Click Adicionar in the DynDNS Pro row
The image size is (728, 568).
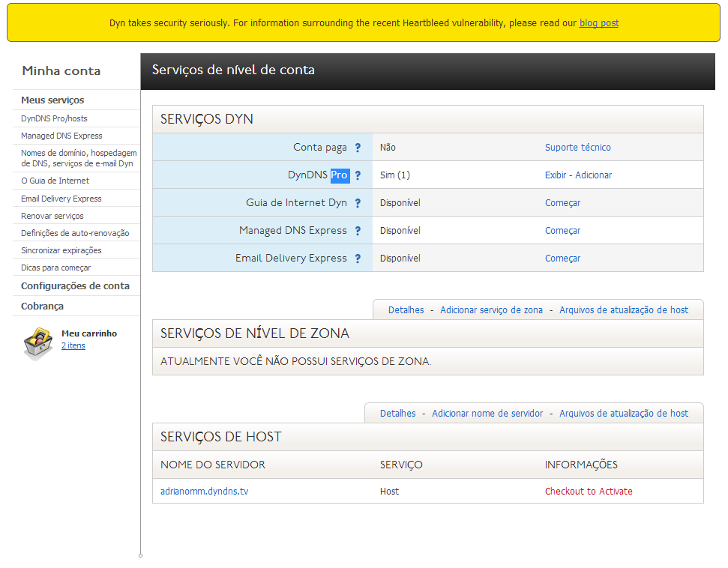pos(594,175)
